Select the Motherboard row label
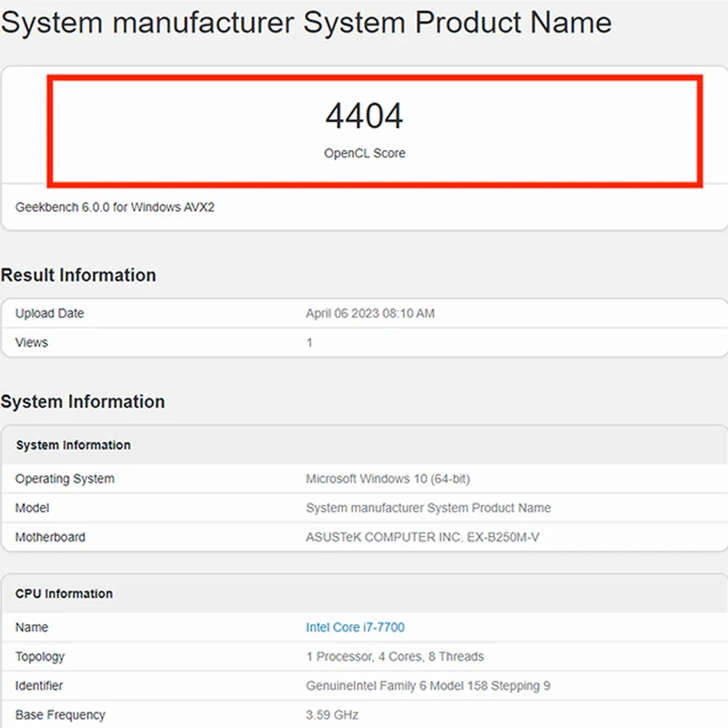728x728 pixels. tap(50, 537)
